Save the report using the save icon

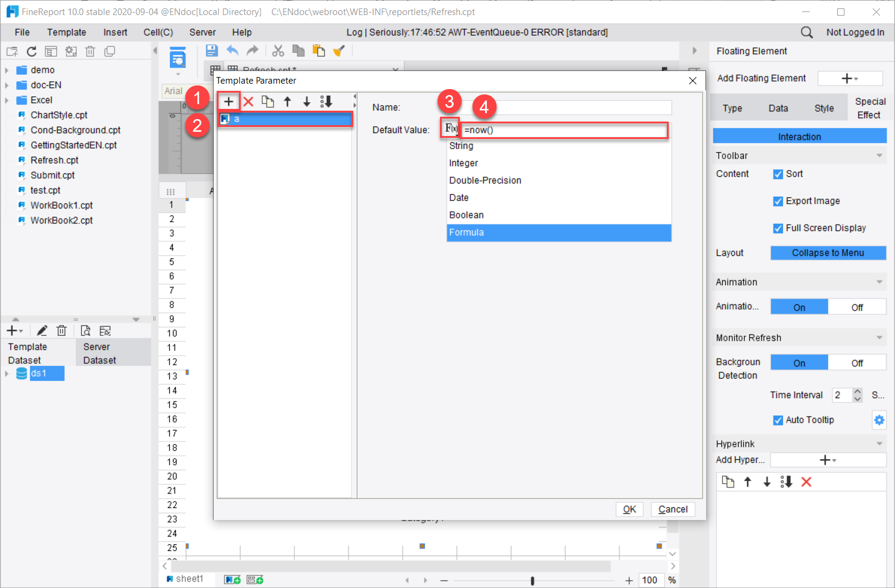tap(212, 51)
